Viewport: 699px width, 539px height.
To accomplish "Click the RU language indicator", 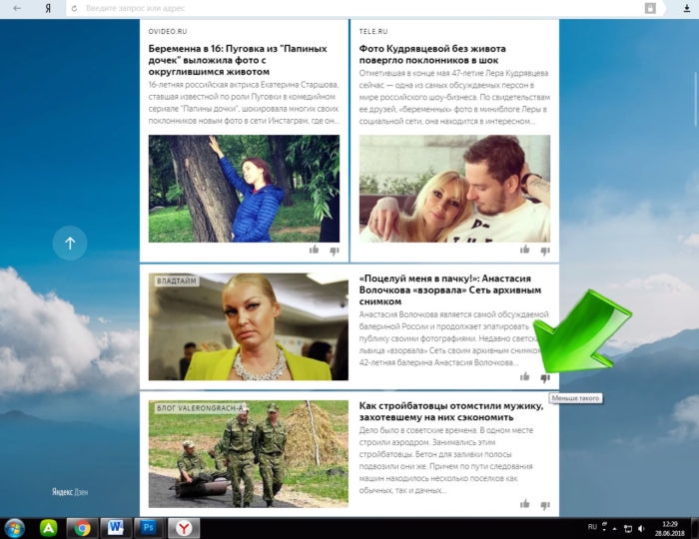I will 592,527.
